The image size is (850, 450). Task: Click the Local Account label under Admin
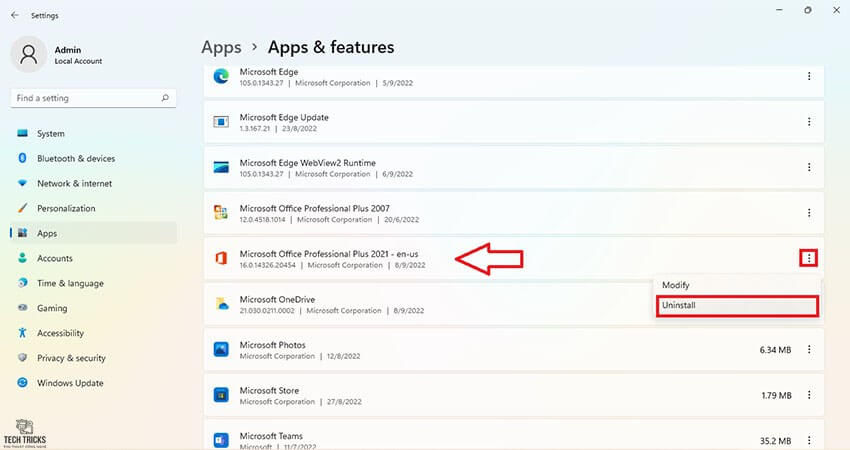(x=78, y=61)
